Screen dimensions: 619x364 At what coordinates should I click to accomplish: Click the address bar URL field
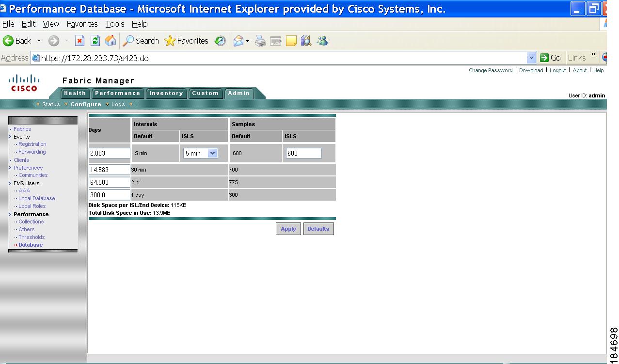pos(284,58)
